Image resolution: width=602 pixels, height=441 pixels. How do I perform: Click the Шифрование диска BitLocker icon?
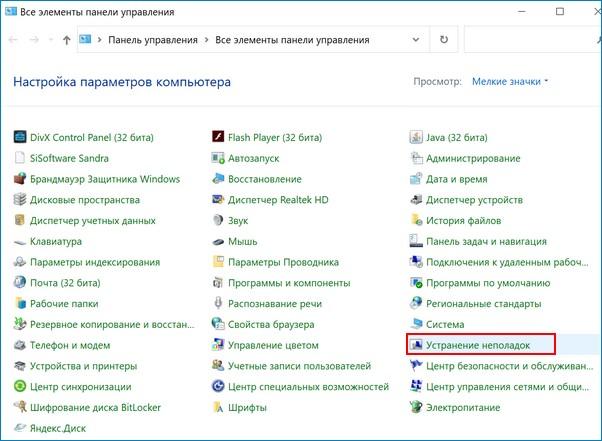[20, 407]
